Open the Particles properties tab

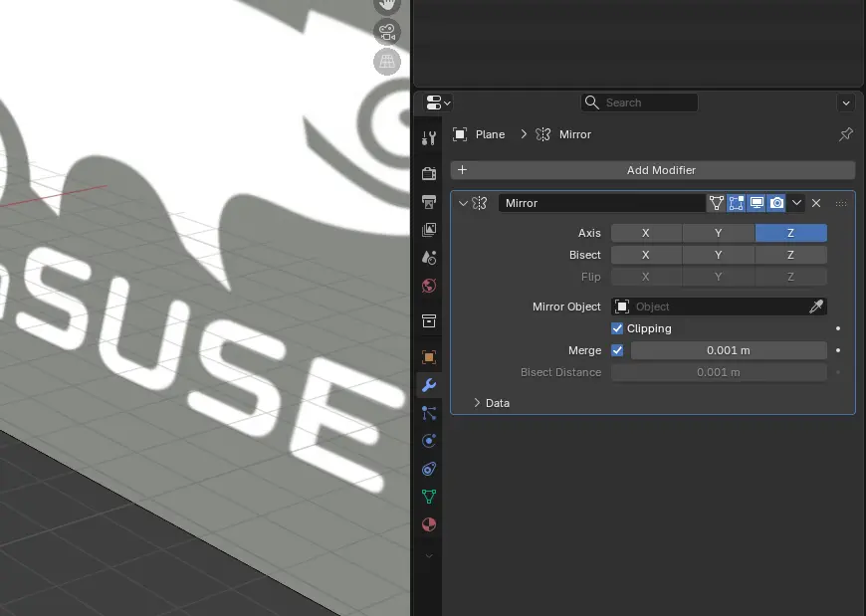(428, 413)
